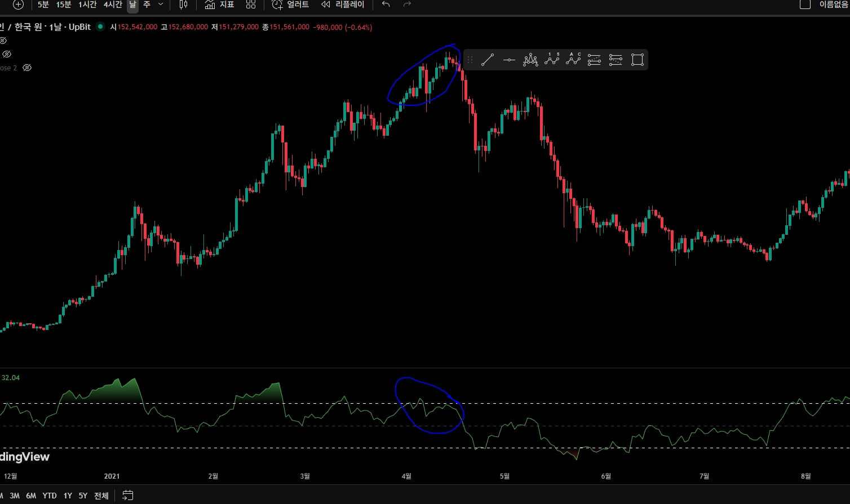Switch to the 15분 timeframe
Image resolution: width=850 pixels, height=504 pixels.
coord(64,5)
